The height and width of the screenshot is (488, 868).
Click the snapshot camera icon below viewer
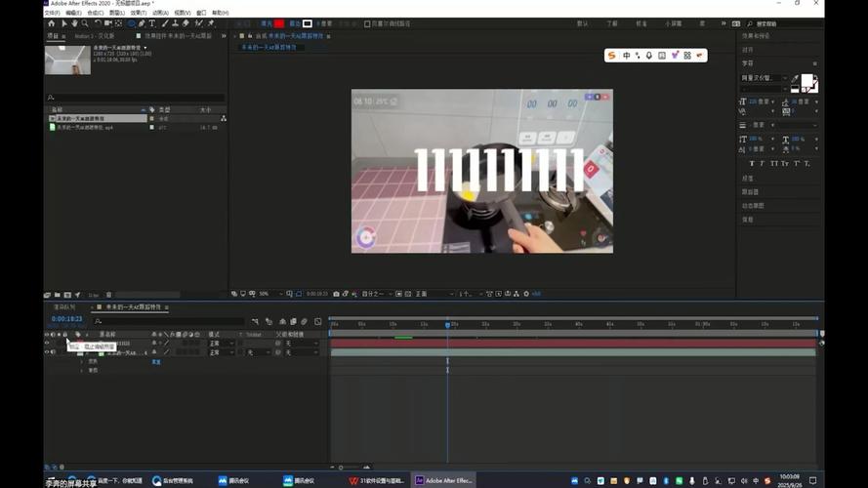point(336,294)
